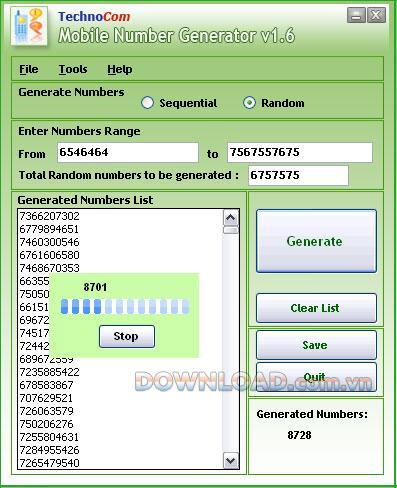Screen dimensions: 397x488
Task: Minimize the Mobile Number Generator window
Action: [356, 15]
